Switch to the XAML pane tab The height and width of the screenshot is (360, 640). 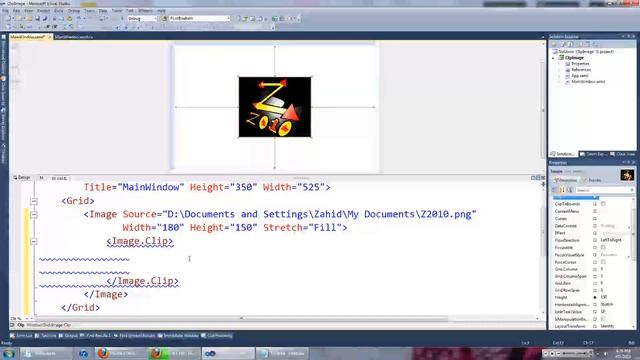click(x=59, y=178)
